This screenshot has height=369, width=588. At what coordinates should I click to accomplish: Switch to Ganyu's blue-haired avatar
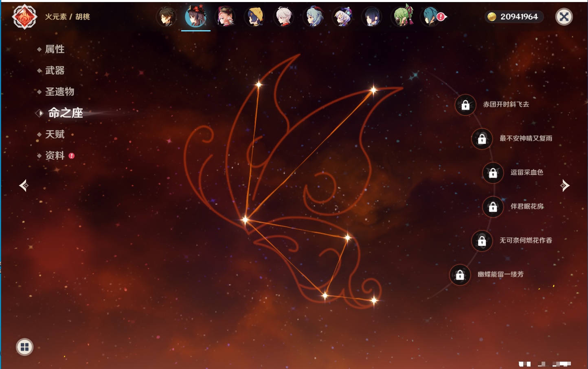pyautogui.click(x=313, y=17)
